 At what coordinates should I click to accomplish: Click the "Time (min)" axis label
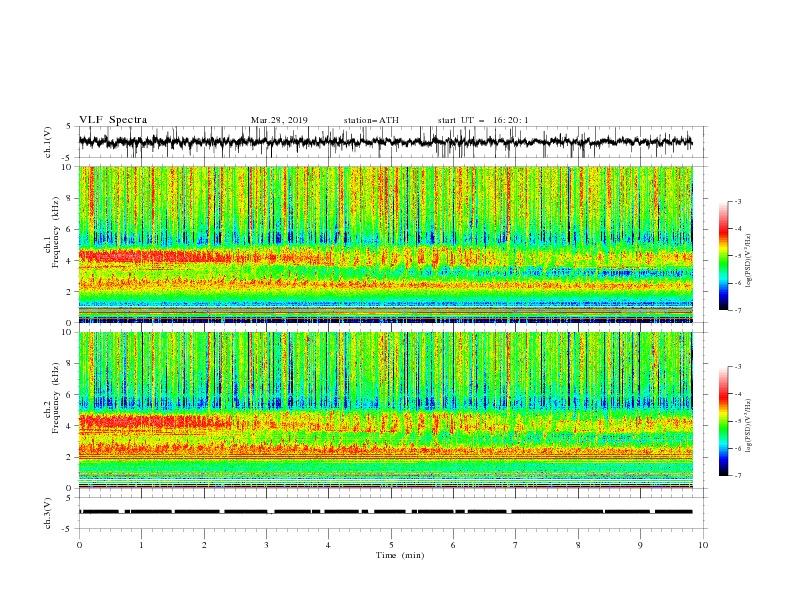tap(400, 555)
